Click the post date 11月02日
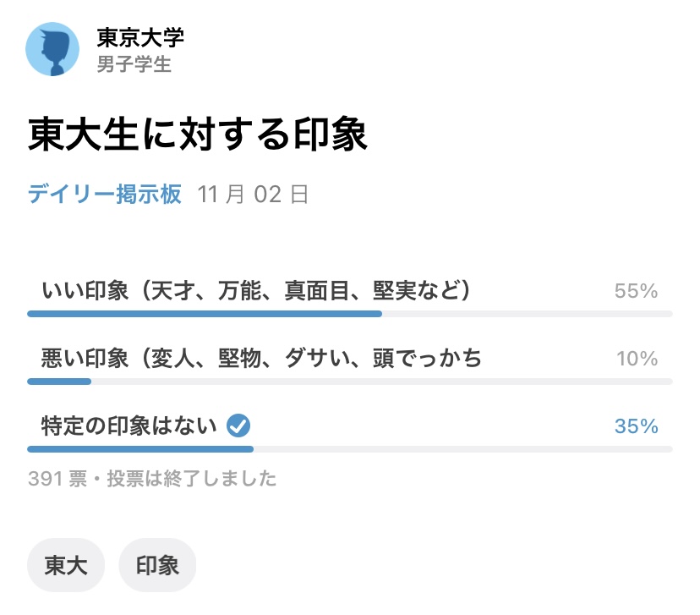This screenshot has height=615, width=700. click(253, 195)
